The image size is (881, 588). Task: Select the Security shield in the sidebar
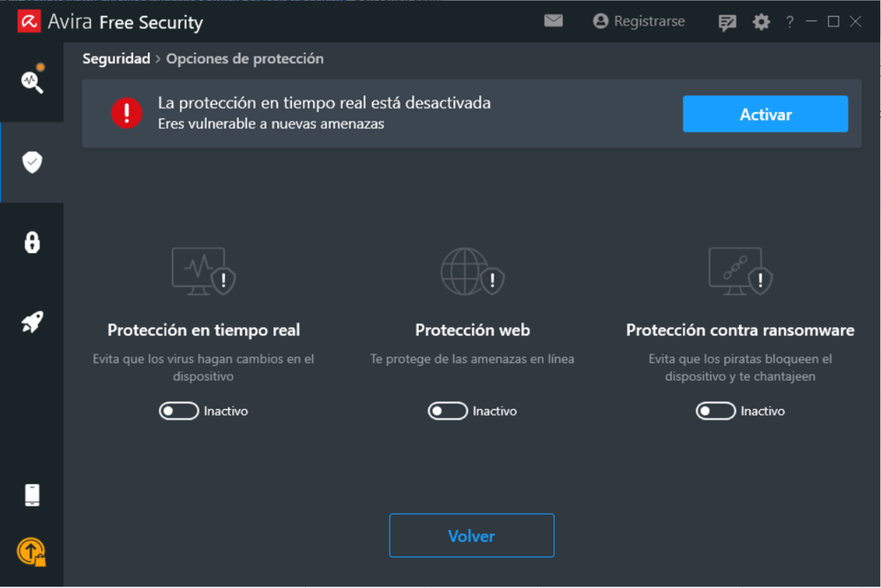coord(32,161)
